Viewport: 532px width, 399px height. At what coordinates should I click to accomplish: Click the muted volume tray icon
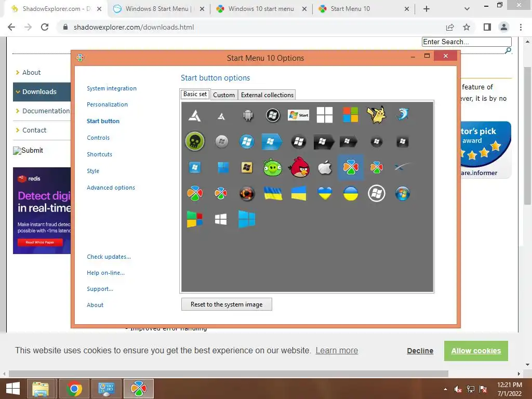(x=458, y=389)
